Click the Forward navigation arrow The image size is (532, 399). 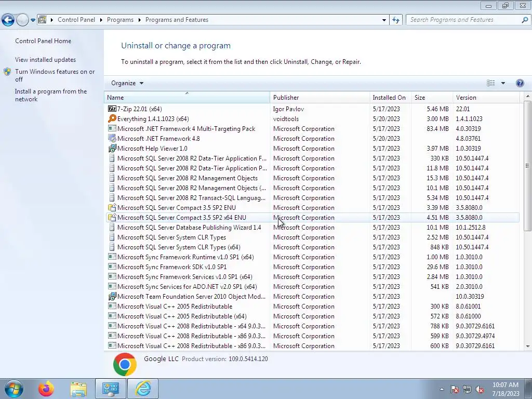point(22,20)
